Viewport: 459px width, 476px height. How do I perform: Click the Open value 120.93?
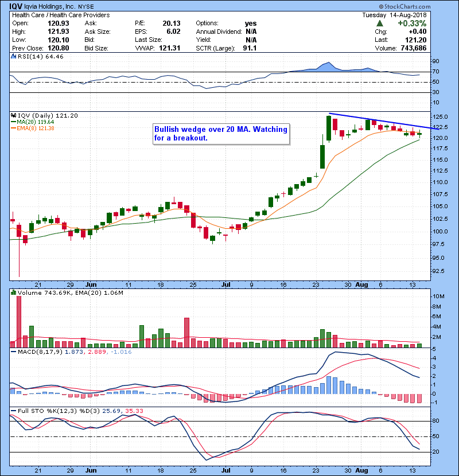click(59, 24)
